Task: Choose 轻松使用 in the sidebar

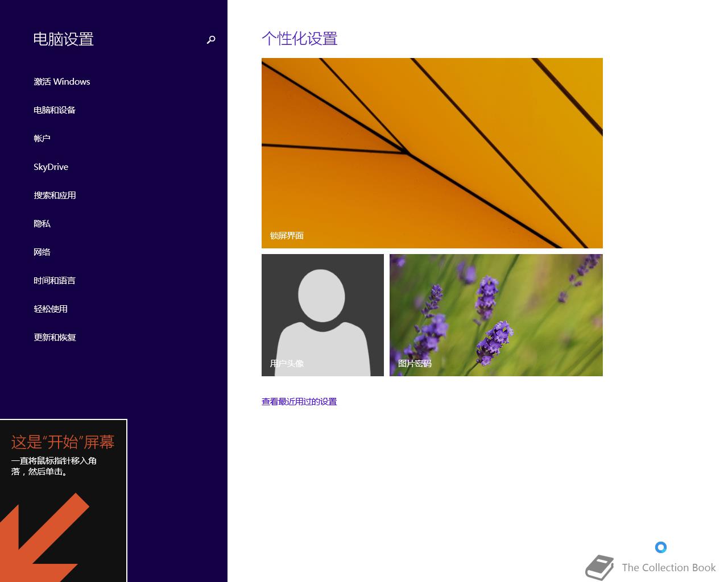Action: tap(51, 309)
